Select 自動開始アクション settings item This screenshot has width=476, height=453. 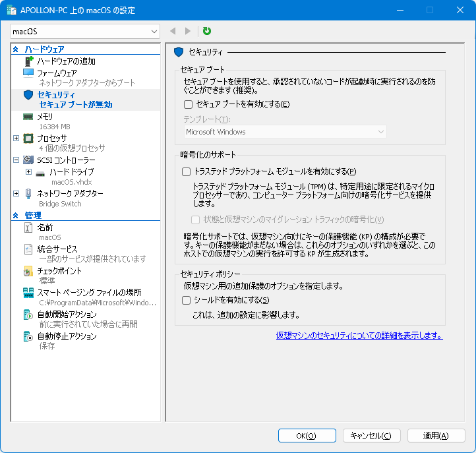click(x=67, y=315)
